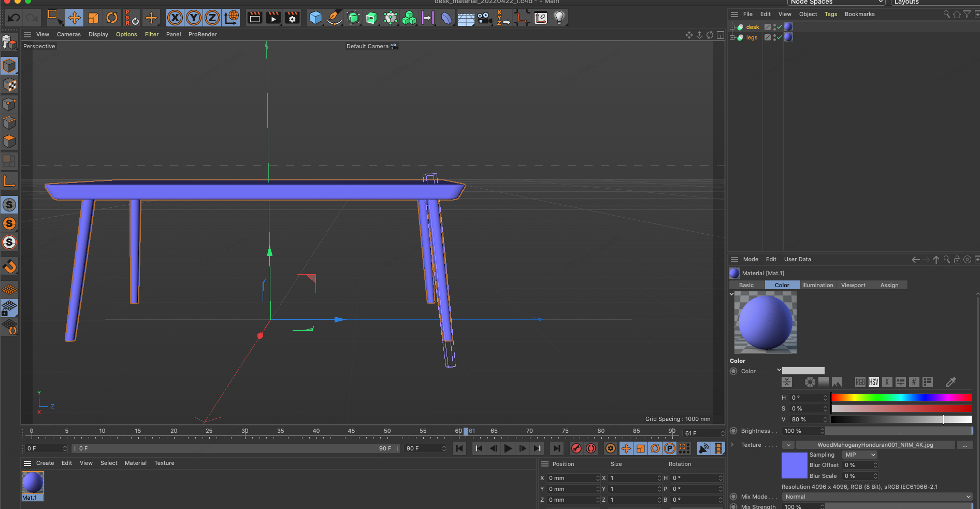Open Sampling MIP dropdown
Image resolution: width=980 pixels, height=509 pixels.
859,455
